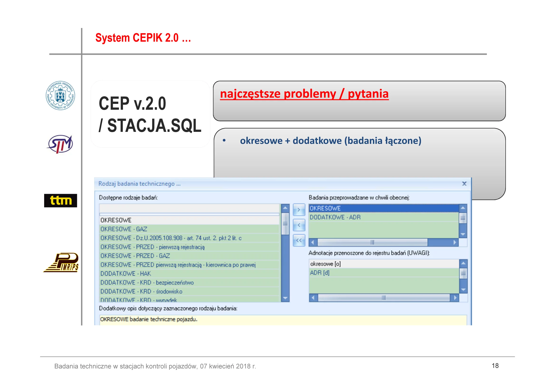Click the Poznan University of Technology logo
555x392 pixels.
pyautogui.click(x=61, y=96)
